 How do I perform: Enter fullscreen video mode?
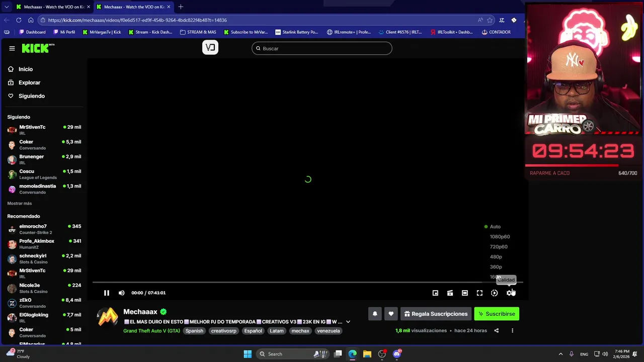tap(479, 293)
